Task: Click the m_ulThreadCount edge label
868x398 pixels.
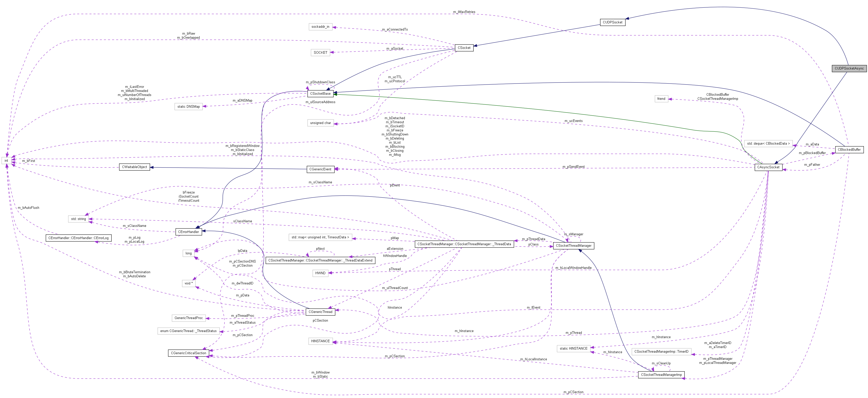Action: pyautogui.click(x=395, y=288)
